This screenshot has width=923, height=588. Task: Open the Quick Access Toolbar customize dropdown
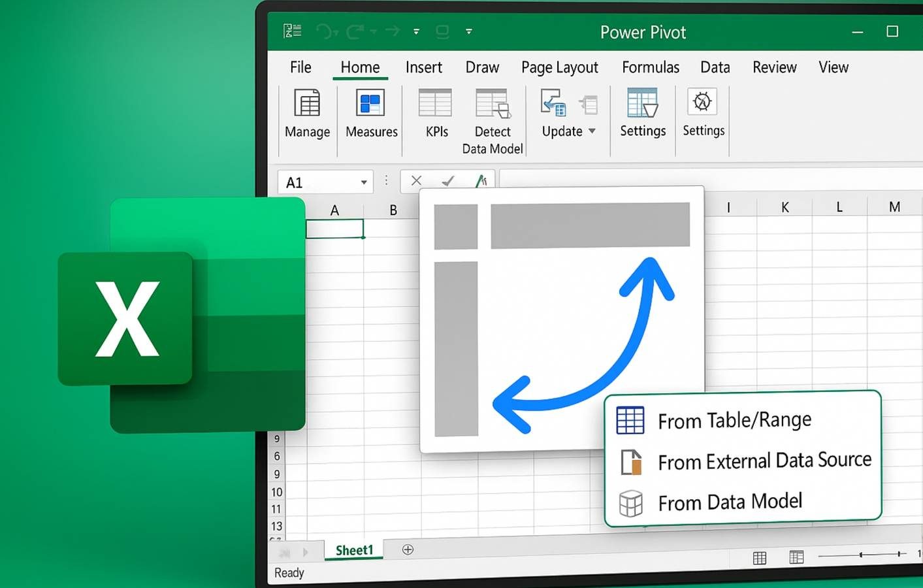click(x=468, y=31)
